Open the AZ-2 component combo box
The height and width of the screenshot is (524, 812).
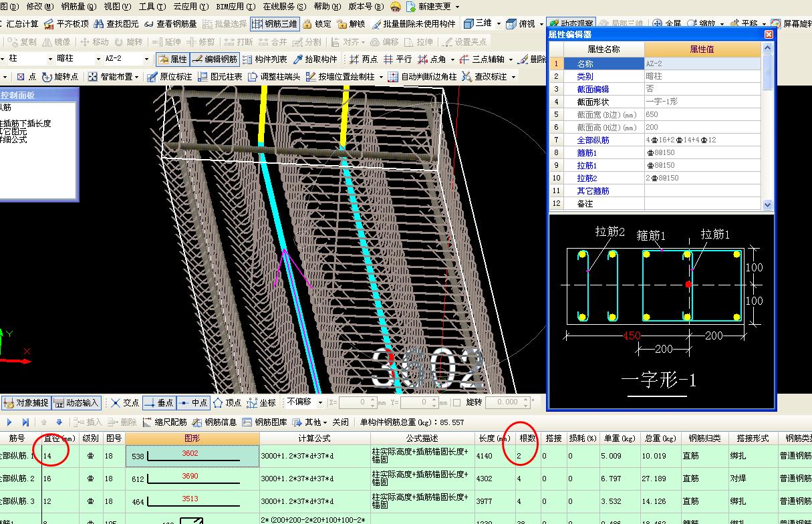(x=126, y=59)
